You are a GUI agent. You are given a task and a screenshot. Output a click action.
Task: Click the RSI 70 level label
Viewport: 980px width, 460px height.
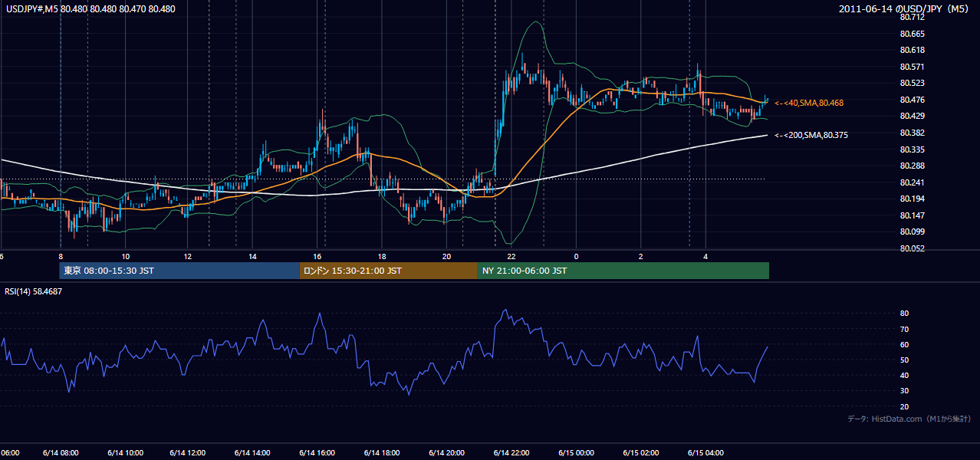point(904,329)
